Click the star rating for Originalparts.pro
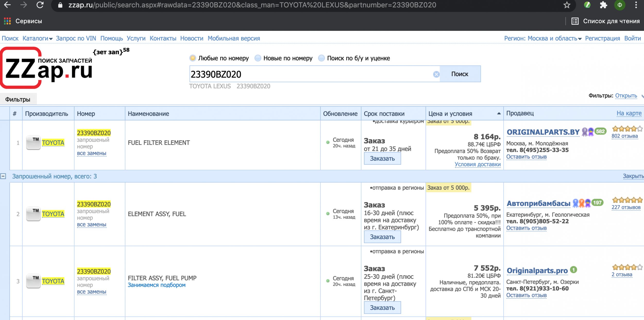 tap(627, 267)
